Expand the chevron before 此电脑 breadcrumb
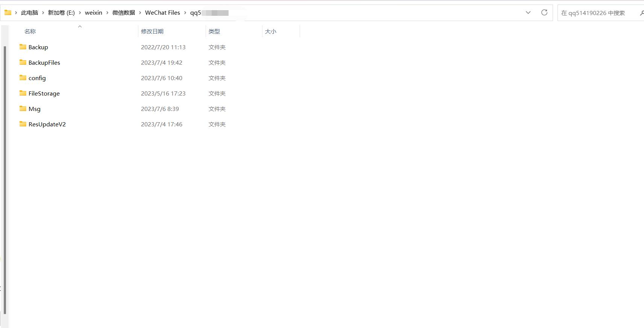Viewport: 644px width, 328px height. click(x=16, y=13)
